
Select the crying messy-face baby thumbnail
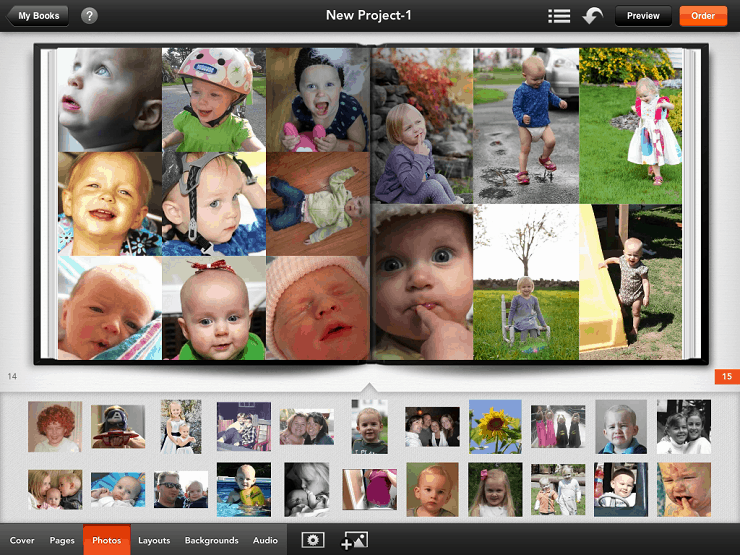pos(684,489)
